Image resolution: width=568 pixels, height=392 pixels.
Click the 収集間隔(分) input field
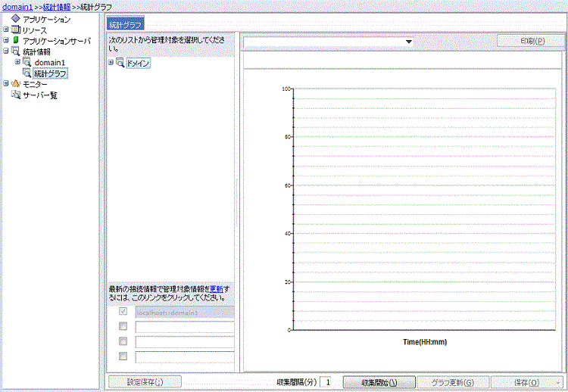click(327, 382)
